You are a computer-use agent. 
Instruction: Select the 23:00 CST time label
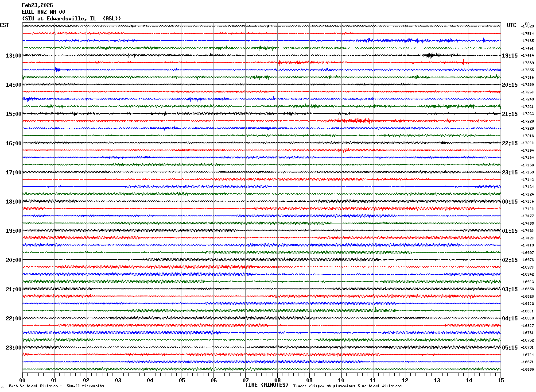pyautogui.click(x=13, y=348)
